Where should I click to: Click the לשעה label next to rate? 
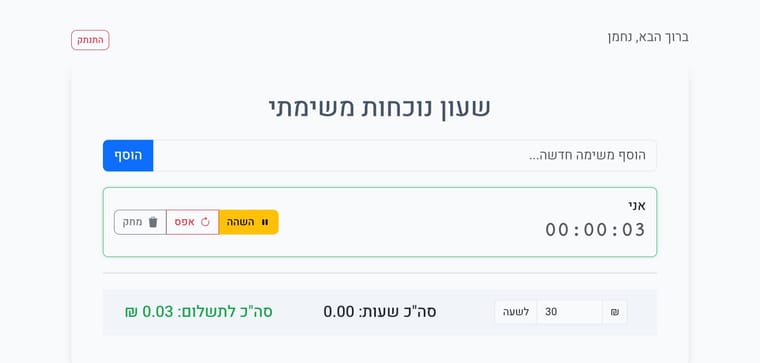pyautogui.click(x=516, y=312)
